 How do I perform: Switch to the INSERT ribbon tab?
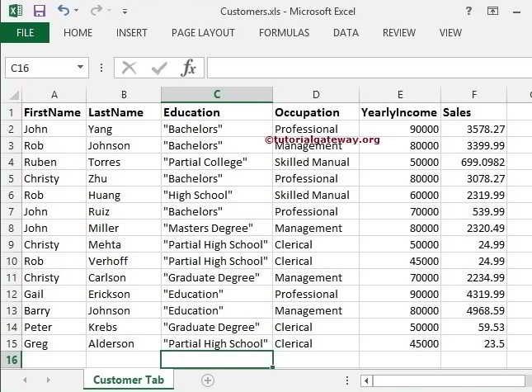[132, 32]
